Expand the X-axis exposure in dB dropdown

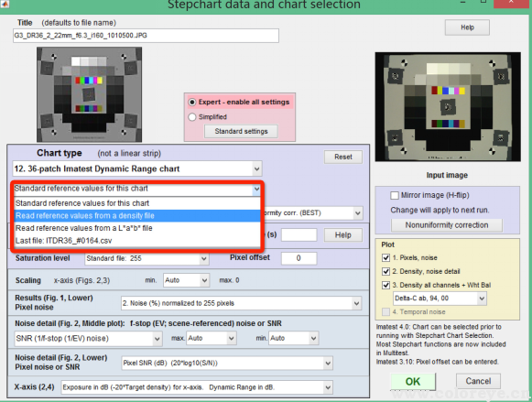(x=197, y=387)
